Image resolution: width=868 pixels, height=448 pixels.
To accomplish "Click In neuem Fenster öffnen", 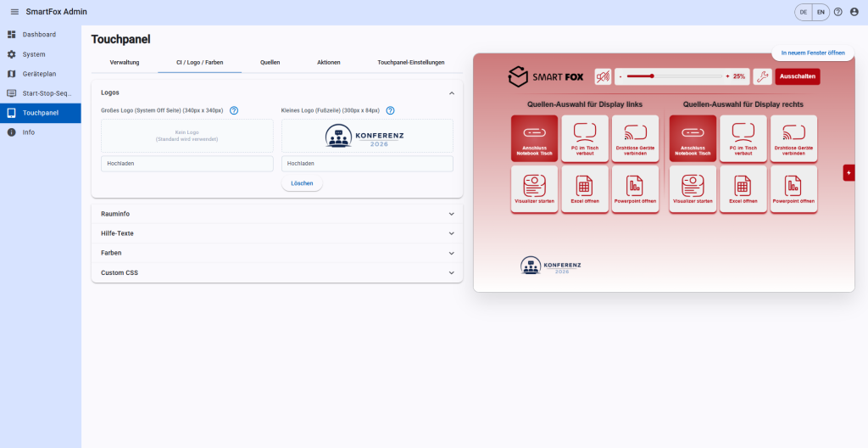I will (813, 53).
